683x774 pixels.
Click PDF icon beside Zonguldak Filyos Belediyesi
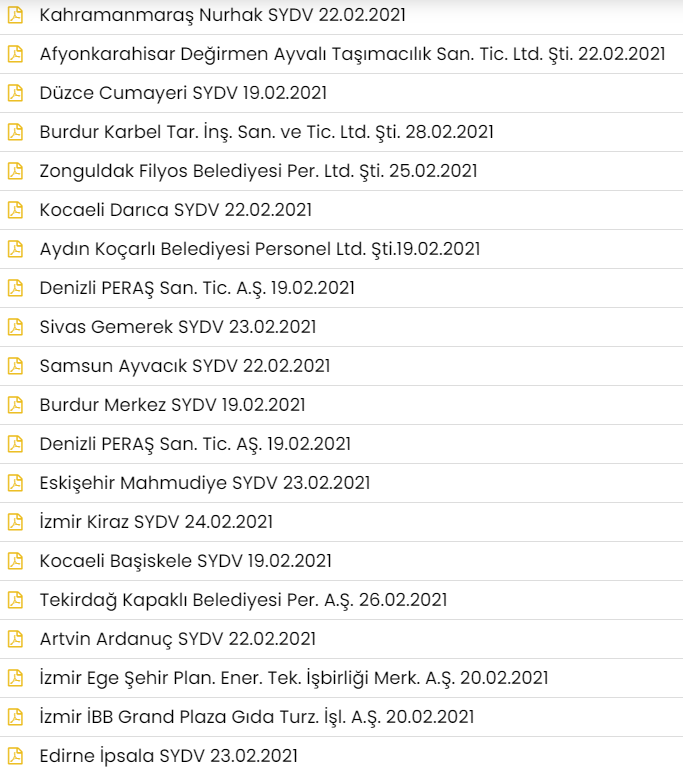click(15, 171)
